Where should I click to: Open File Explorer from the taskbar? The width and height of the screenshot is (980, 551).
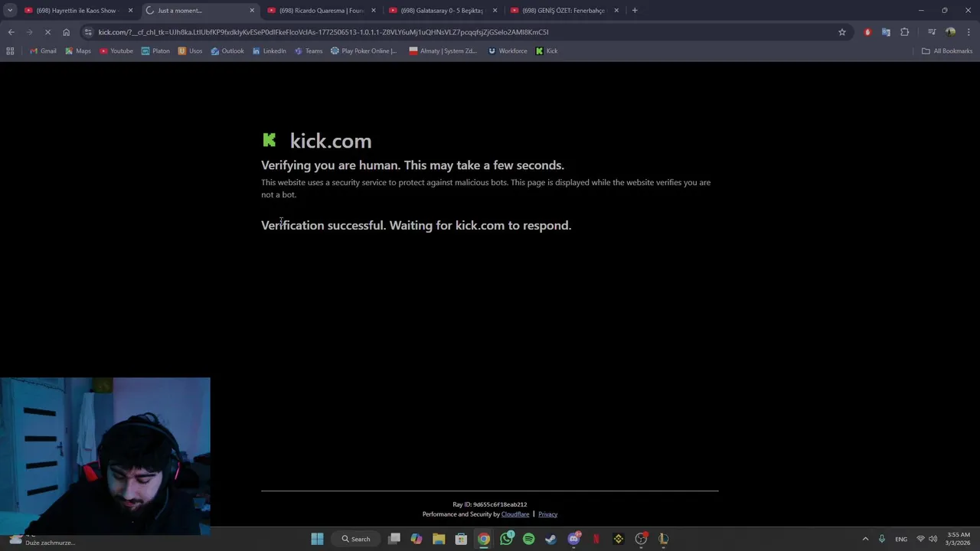click(439, 539)
